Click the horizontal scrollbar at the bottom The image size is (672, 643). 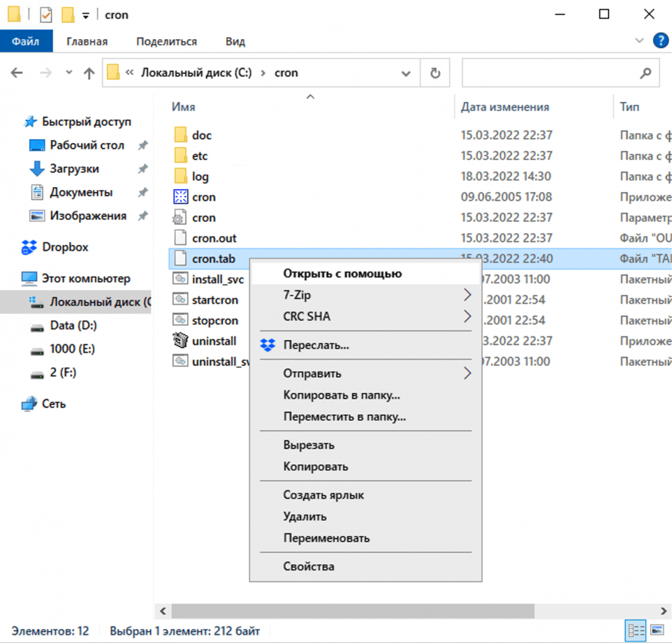click(x=352, y=611)
